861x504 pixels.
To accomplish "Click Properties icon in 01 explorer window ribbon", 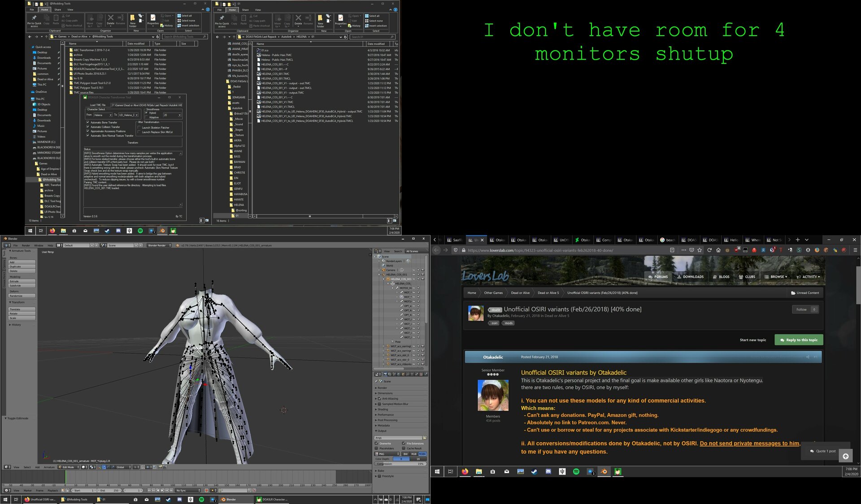I will (x=341, y=21).
